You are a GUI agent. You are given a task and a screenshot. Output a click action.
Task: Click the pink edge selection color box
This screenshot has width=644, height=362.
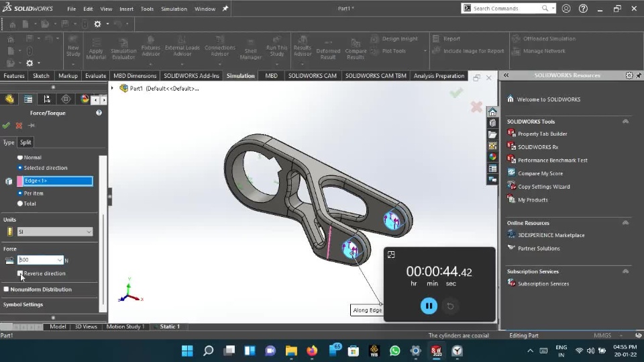tap(19, 181)
